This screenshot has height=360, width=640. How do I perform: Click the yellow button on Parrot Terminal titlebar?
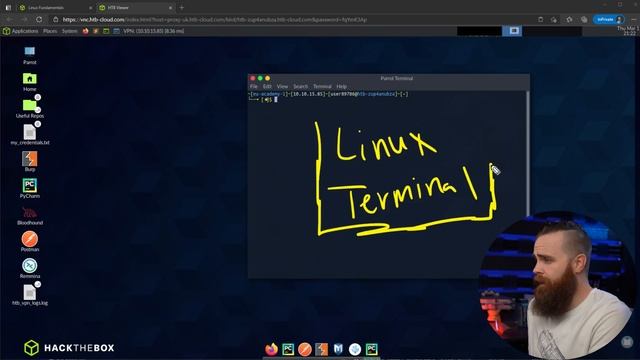267,78
